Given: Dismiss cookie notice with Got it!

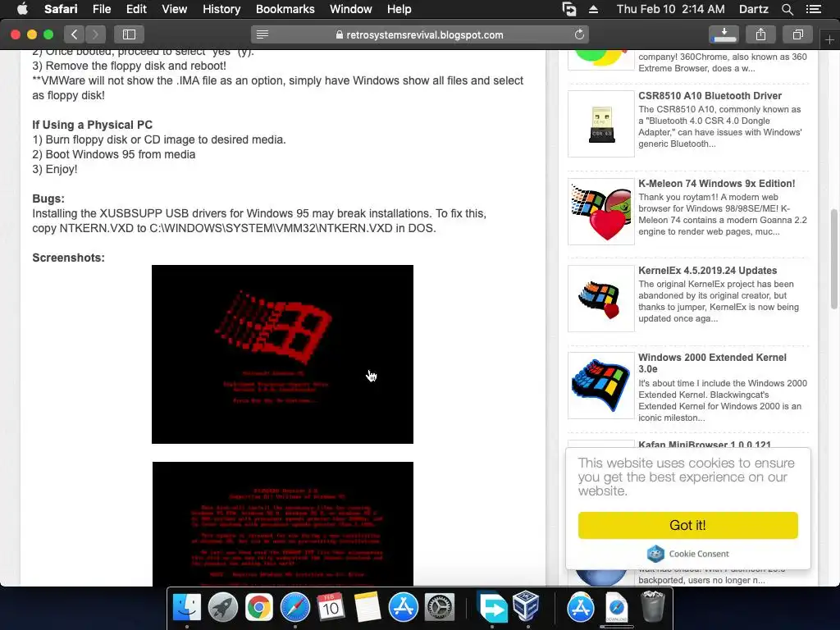Looking at the screenshot, I should click(688, 525).
